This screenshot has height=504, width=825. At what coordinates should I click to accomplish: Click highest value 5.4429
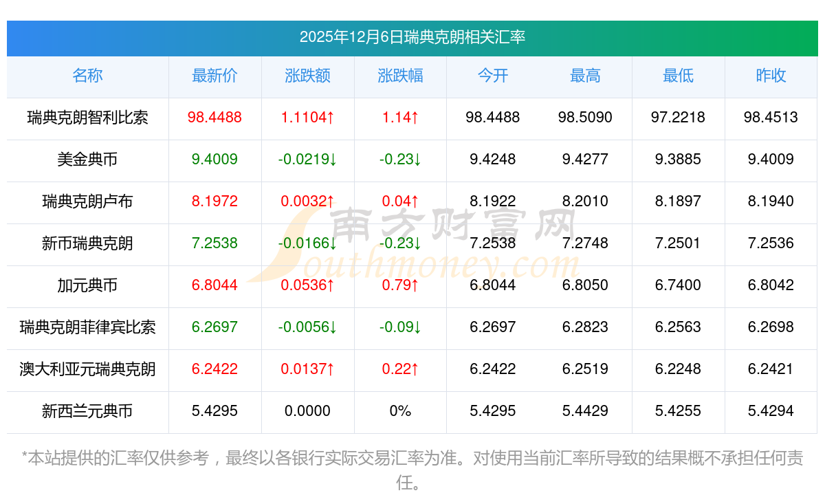click(x=585, y=411)
